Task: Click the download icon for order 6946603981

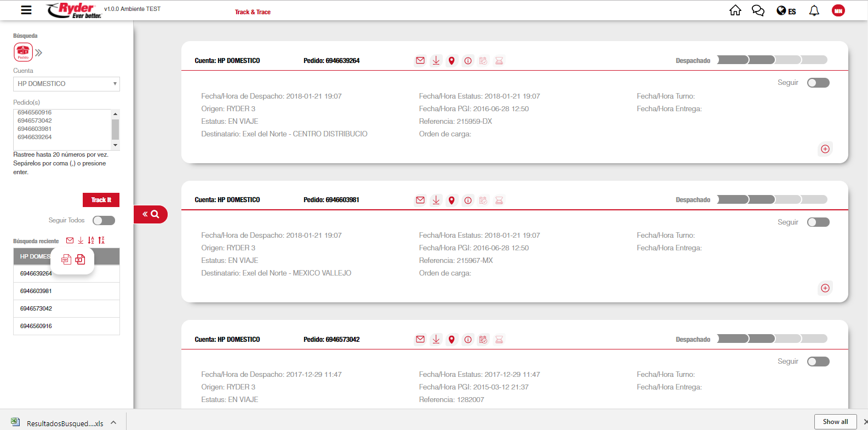Action: coord(436,200)
